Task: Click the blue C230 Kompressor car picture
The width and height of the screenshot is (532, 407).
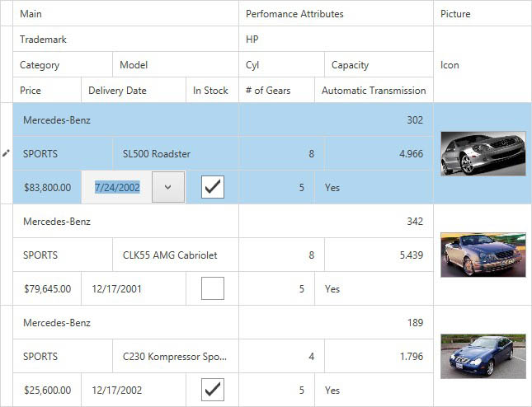Action: point(483,356)
